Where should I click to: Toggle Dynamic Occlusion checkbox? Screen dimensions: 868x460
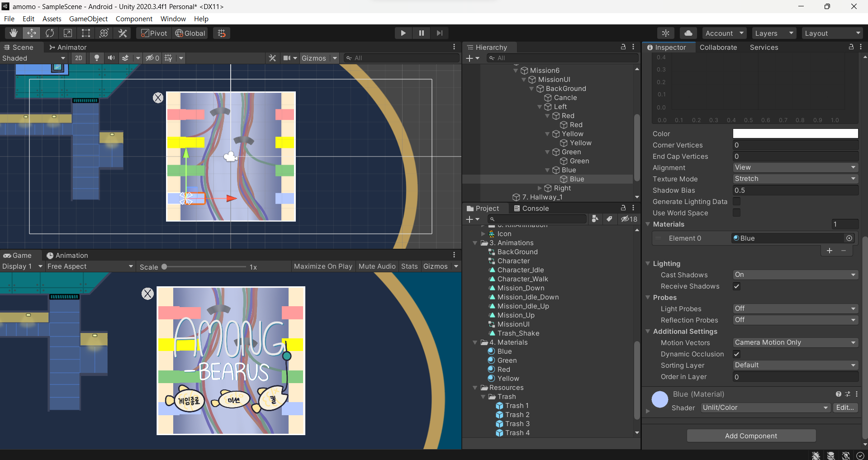(x=737, y=354)
